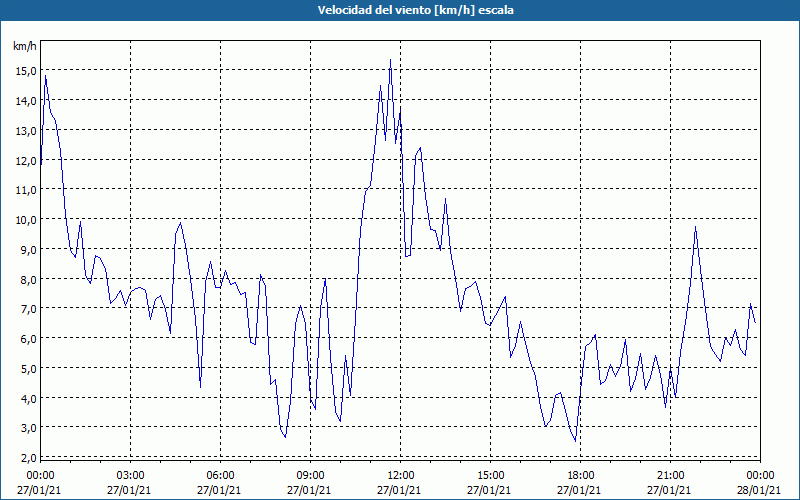
Task: Click the 18:00 time axis label
Action: click(x=580, y=476)
